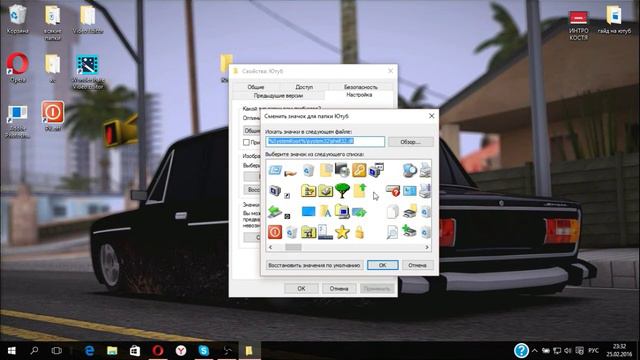Open Skype from the taskbar
640x360 pixels.
coord(204,351)
